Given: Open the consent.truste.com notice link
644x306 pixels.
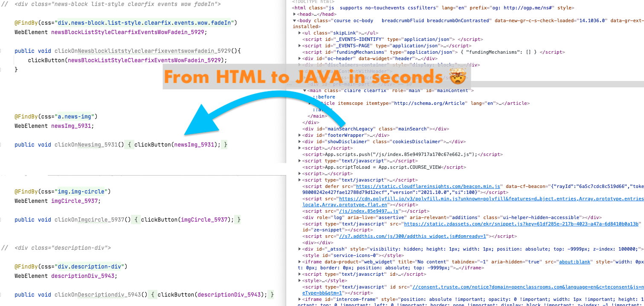Looking at the screenshot, I should click(x=528, y=287).
